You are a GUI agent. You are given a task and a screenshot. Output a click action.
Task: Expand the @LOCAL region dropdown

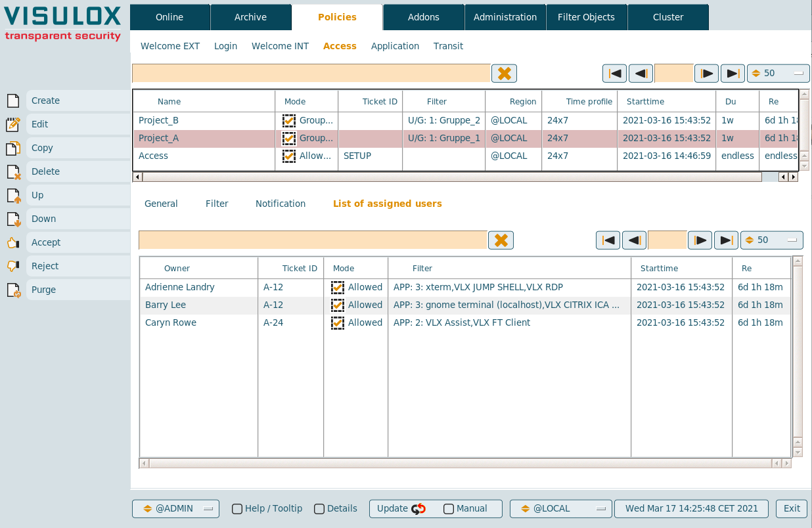(560, 509)
